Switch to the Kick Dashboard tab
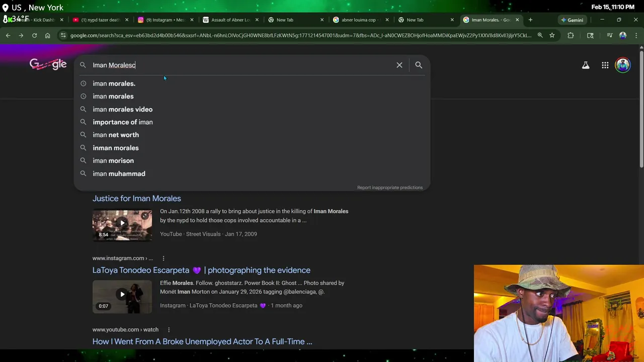The image size is (644, 362). tap(35, 20)
